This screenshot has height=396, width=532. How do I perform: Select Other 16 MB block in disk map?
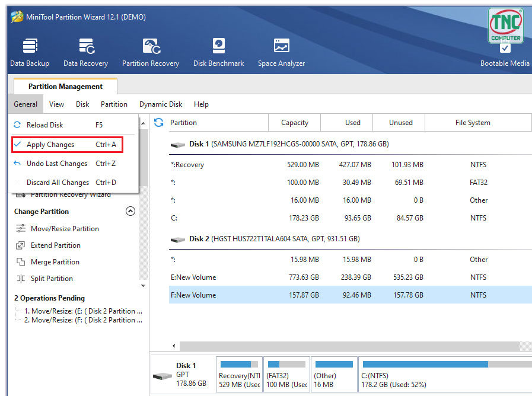pyautogui.click(x=334, y=375)
